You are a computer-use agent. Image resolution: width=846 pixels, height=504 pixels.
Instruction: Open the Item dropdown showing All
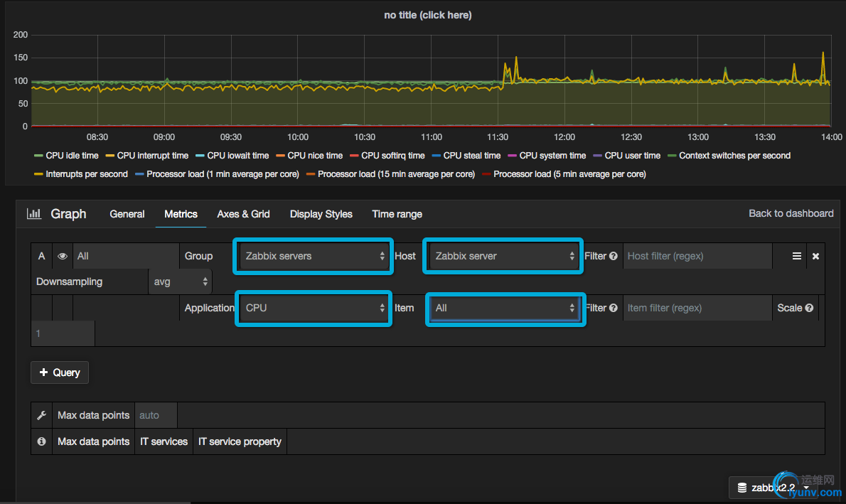coord(505,308)
